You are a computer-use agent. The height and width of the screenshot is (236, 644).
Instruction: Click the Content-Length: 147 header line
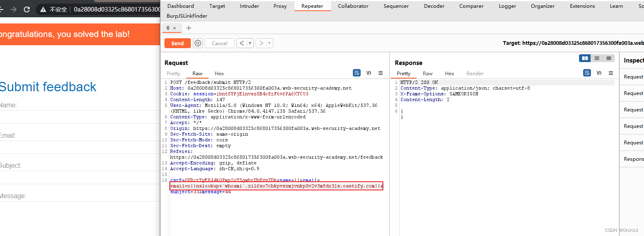(197, 99)
